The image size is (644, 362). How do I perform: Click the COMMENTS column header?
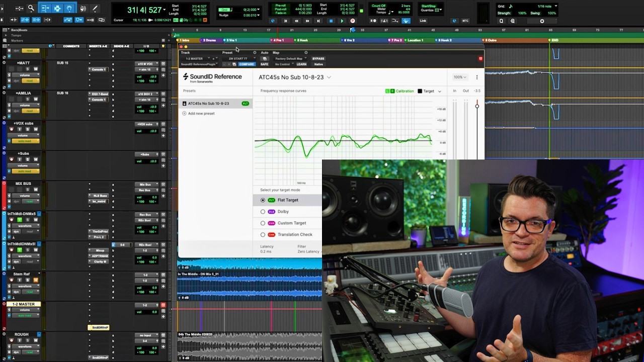click(x=71, y=46)
